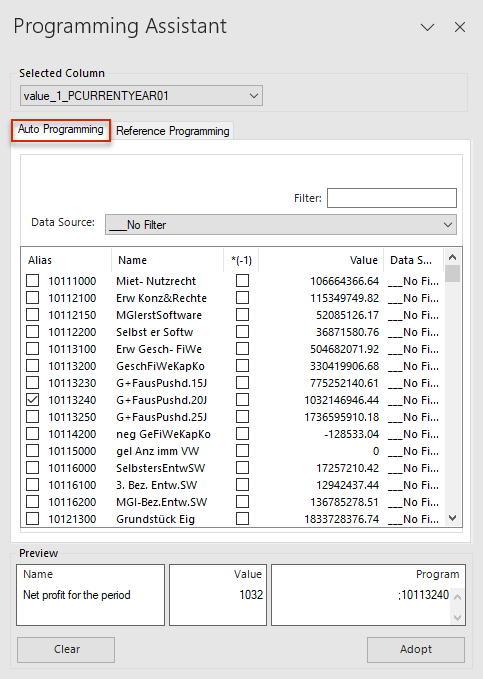The image size is (483, 679).
Task: Open the Selected Column dropdown
Action: 141,96
